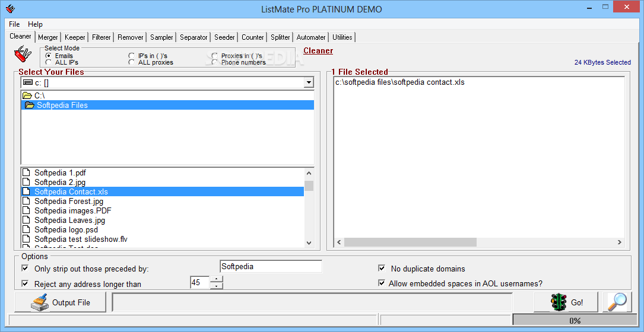Select the Cleaner tab
This screenshot has width=644, height=332.
20,36
